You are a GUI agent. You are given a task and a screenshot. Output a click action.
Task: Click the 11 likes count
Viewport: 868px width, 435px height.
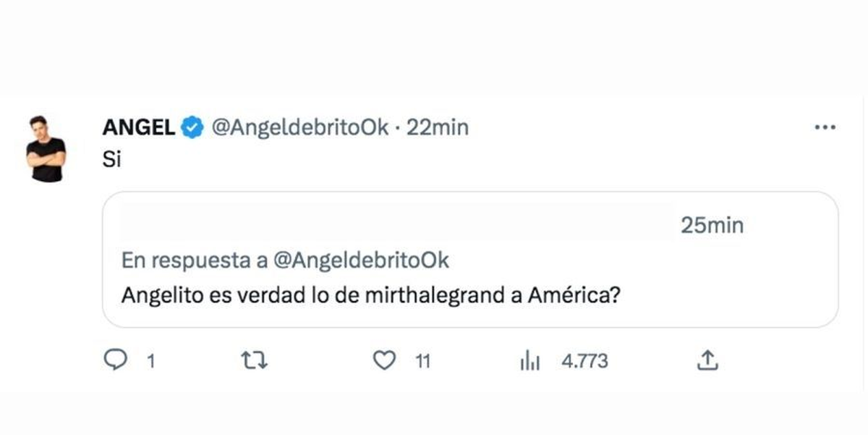[423, 360]
